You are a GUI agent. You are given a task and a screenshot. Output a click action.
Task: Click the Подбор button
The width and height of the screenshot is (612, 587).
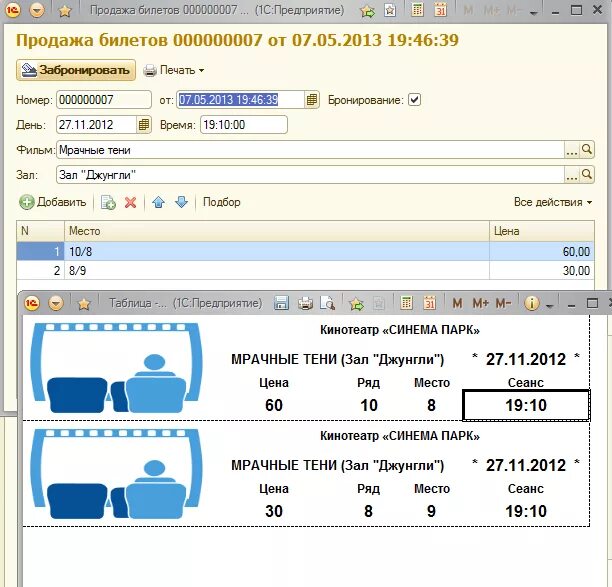[x=222, y=202]
